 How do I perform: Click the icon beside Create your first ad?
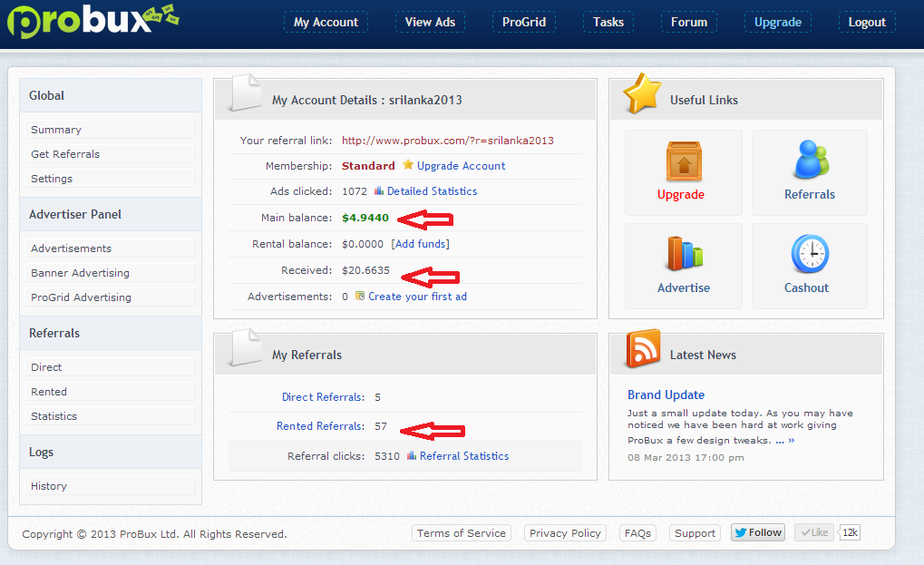point(360,296)
